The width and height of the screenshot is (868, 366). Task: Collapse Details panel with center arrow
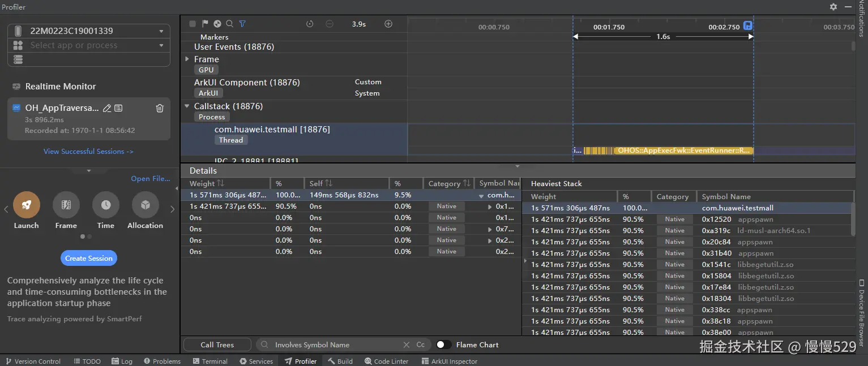(517, 166)
